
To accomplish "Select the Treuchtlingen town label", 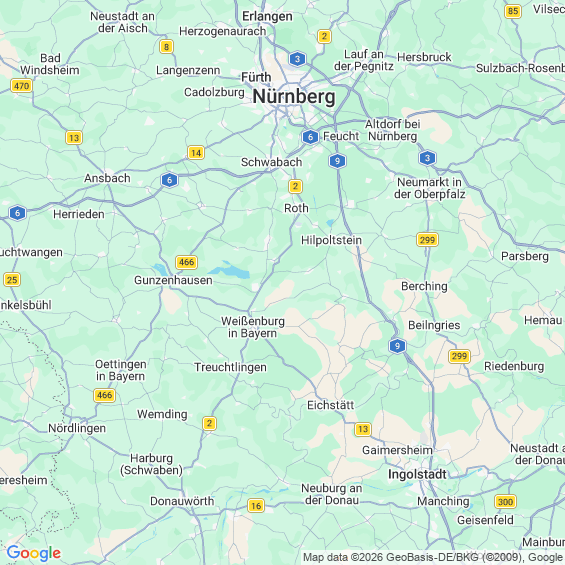I will tap(231, 367).
